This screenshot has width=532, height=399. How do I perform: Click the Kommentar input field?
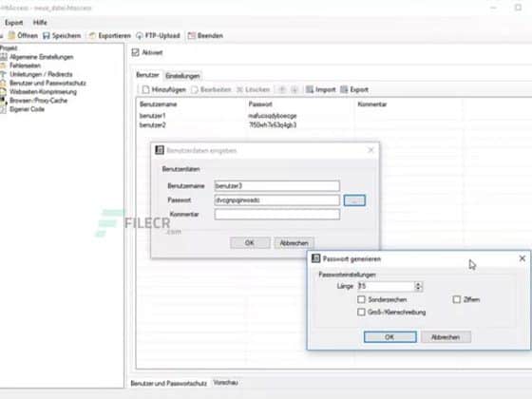276,215
